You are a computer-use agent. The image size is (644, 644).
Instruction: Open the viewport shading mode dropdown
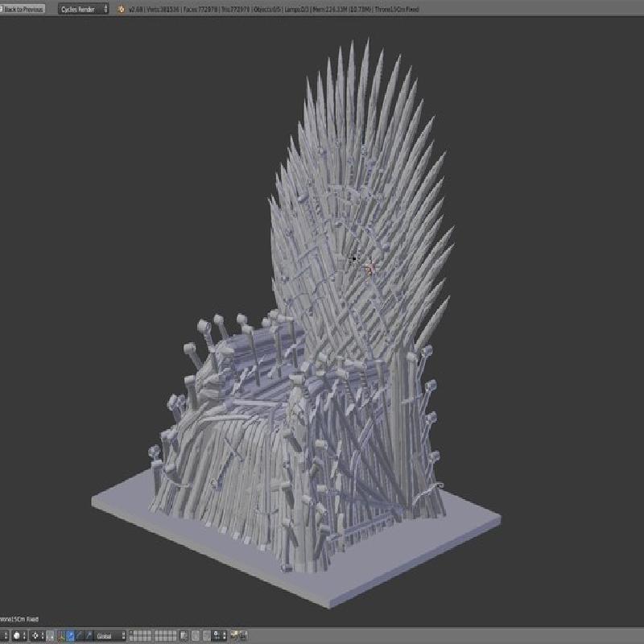(18, 636)
